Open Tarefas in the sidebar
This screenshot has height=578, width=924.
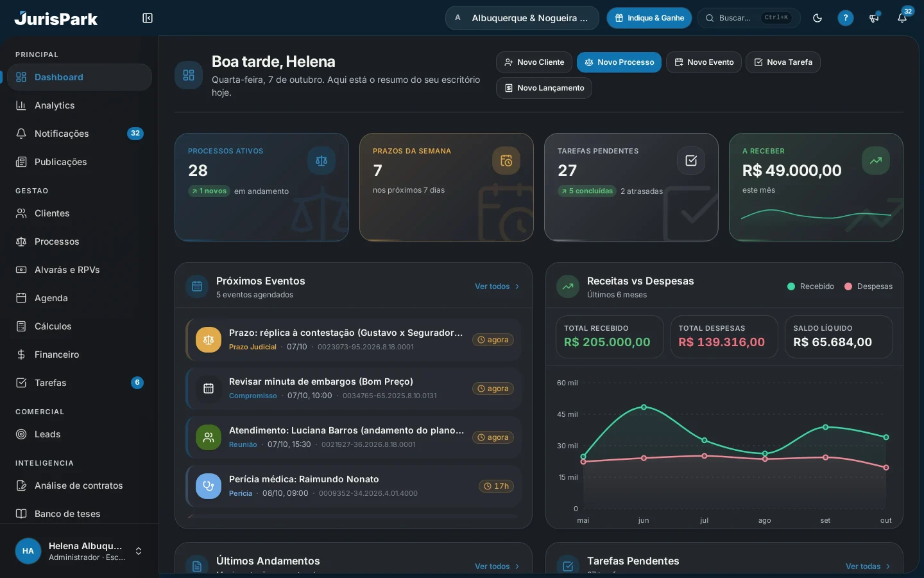click(x=80, y=383)
